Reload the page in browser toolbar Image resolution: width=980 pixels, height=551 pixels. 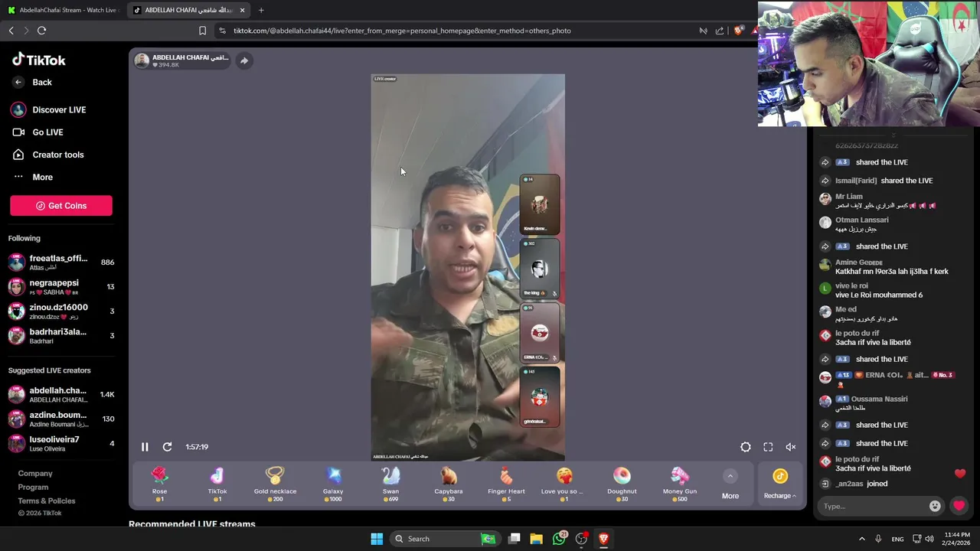coord(41,31)
